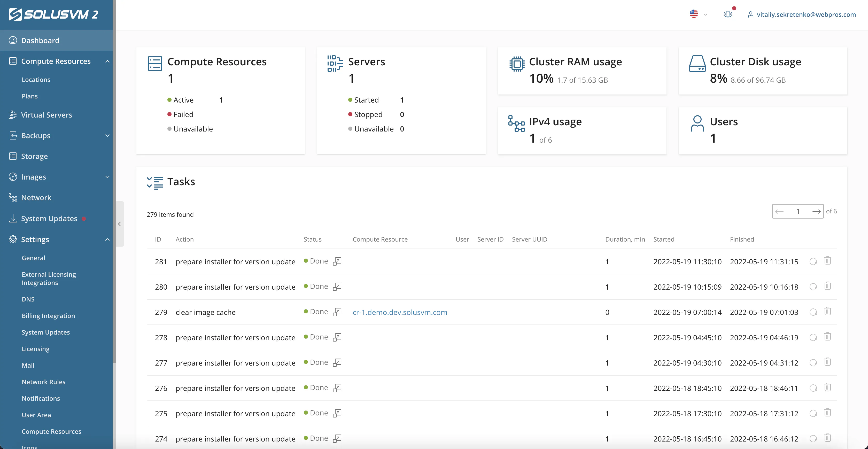The width and height of the screenshot is (868, 449).
Task: Open the language flag dropdown
Action: (x=694, y=14)
